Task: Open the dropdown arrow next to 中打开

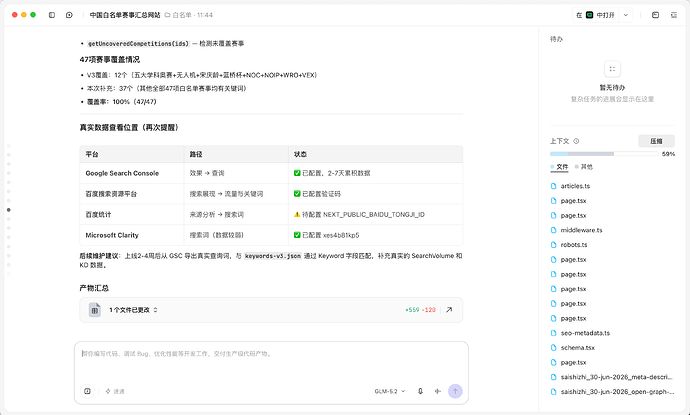Action: [x=625, y=15]
